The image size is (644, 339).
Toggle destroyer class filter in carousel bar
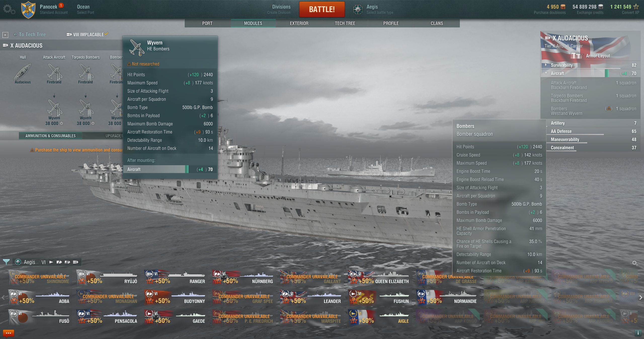coord(51,262)
